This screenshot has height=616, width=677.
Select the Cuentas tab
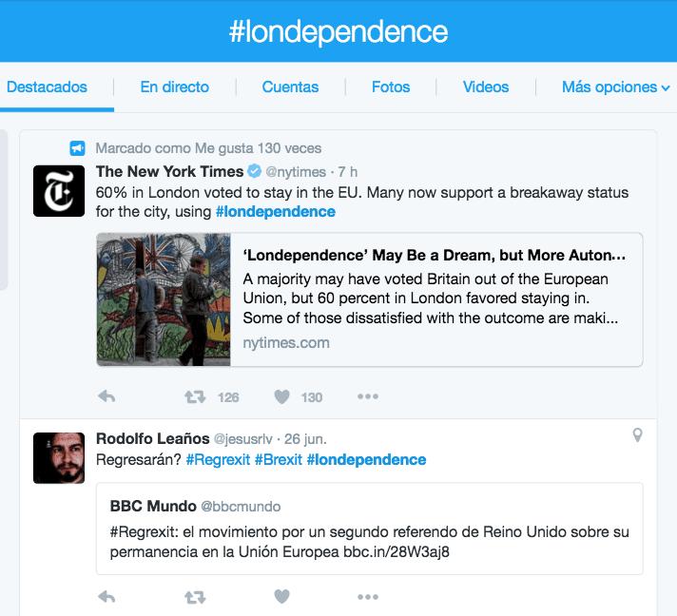[x=290, y=87]
